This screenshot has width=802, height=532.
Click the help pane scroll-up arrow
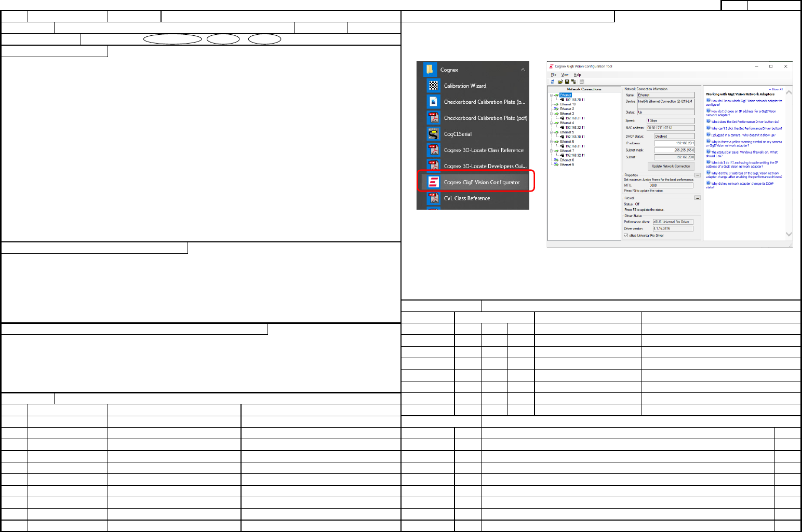click(x=789, y=92)
